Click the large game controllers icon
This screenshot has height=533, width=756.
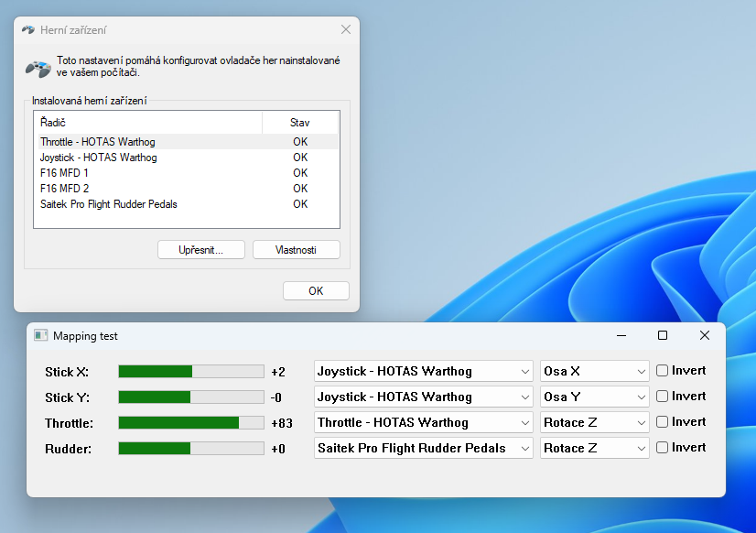(x=38, y=68)
